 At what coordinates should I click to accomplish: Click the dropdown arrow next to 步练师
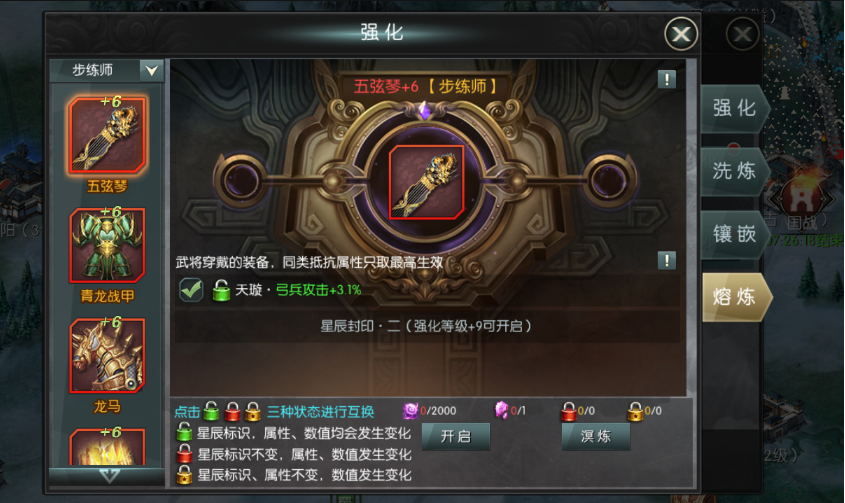[151, 70]
